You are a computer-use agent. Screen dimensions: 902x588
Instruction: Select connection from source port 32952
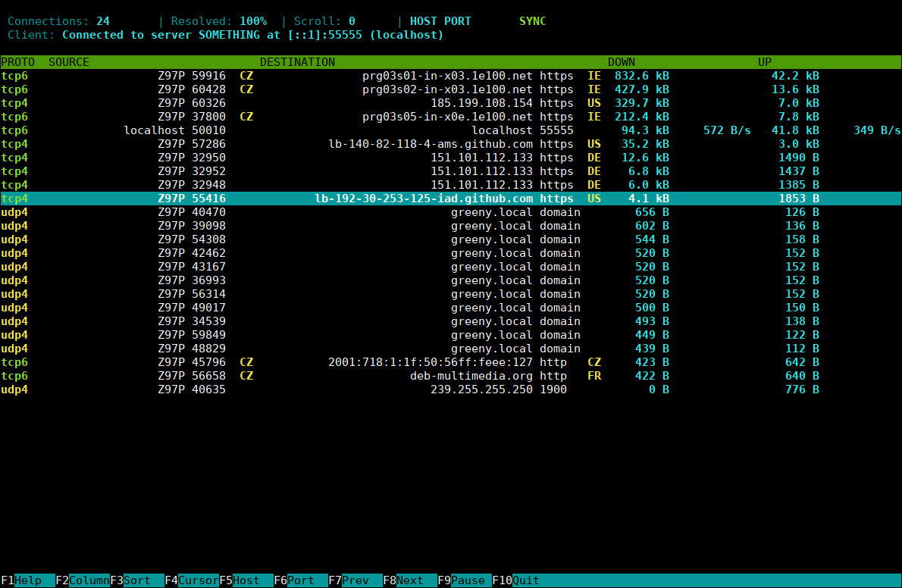451,171
